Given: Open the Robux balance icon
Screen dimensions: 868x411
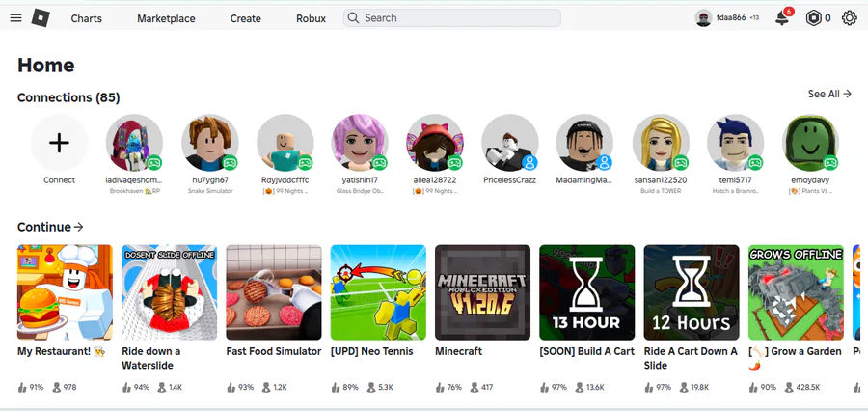Looking at the screenshot, I should coord(813,18).
